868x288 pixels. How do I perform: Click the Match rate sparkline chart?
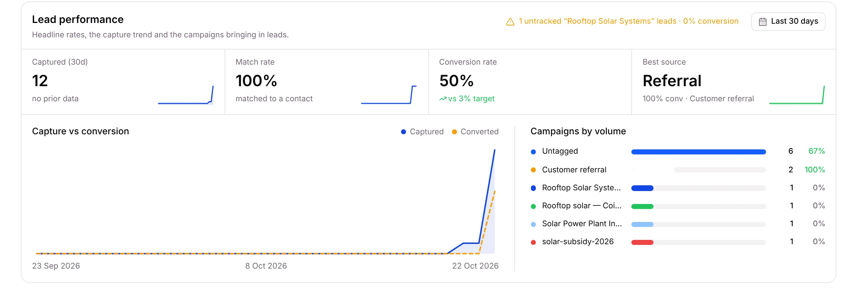(x=389, y=95)
